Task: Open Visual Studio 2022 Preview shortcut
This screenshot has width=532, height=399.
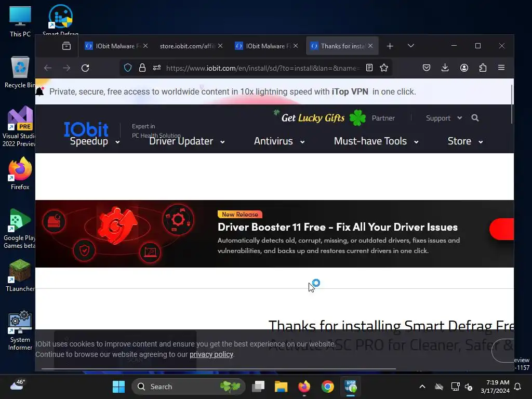Action: point(19,126)
